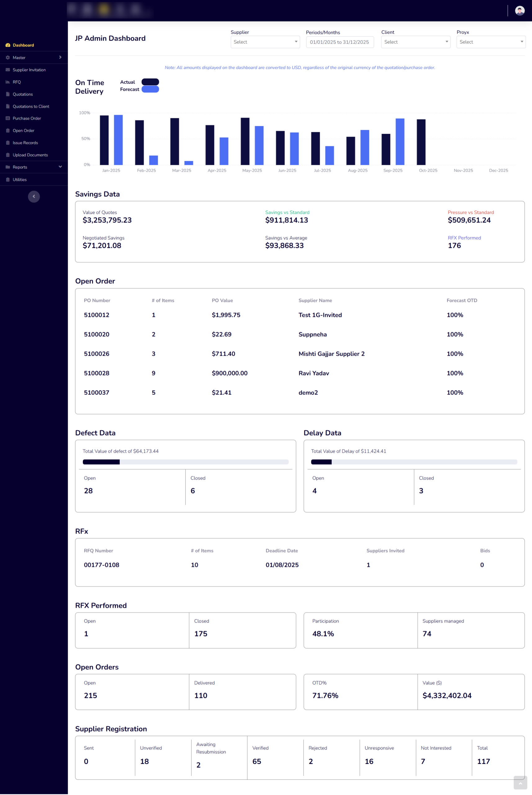The width and height of the screenshot is (532, 795).
Task: Click the Upload Documents clipboard icon
Action: pos(8,155)
